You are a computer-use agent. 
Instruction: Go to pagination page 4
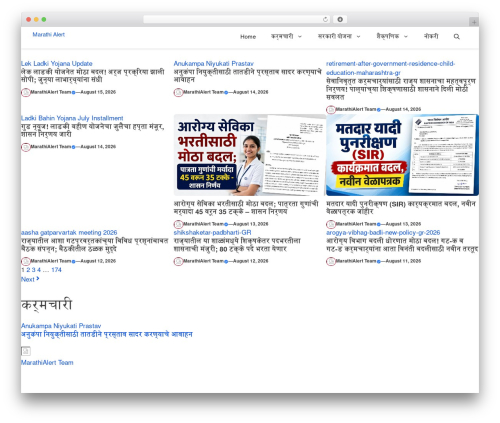point(39,270)
